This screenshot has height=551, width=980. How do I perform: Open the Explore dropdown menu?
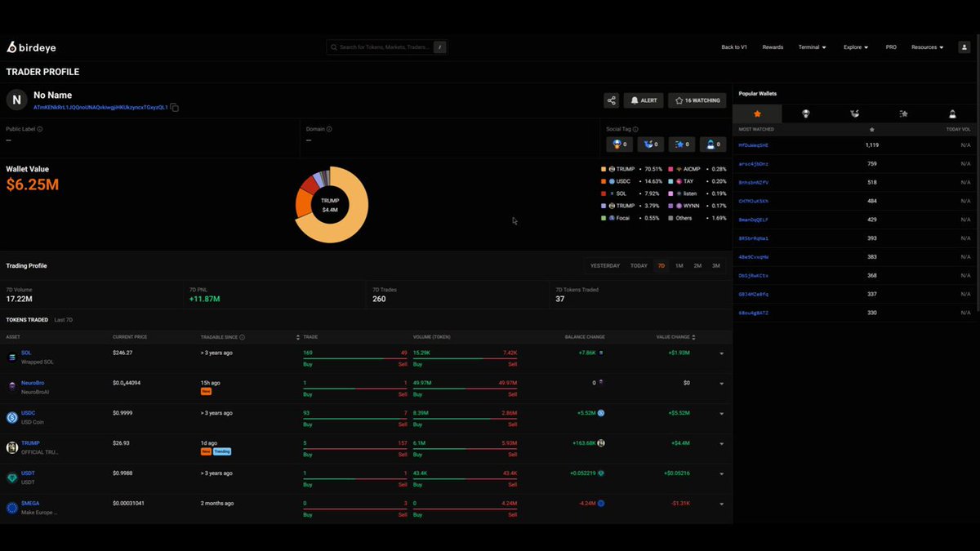tap(856, 47)
